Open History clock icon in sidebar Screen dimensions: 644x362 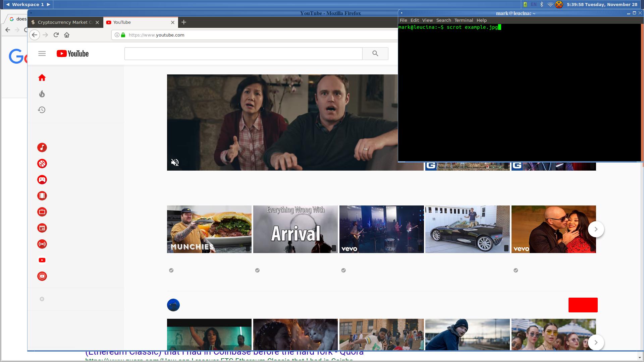pos(42,110)
